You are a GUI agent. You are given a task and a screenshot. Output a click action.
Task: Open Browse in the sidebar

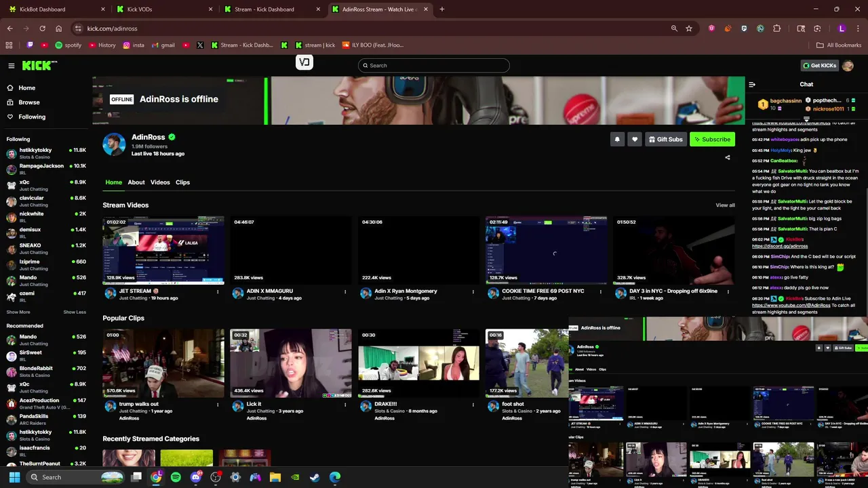tap(29, 102)
